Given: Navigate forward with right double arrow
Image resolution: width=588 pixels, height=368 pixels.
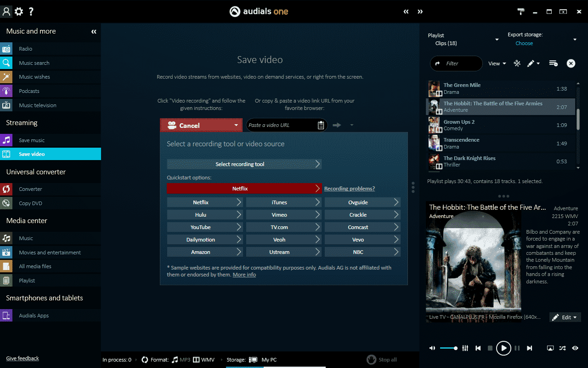Looking at the screenshot, I should pos(420,11).
